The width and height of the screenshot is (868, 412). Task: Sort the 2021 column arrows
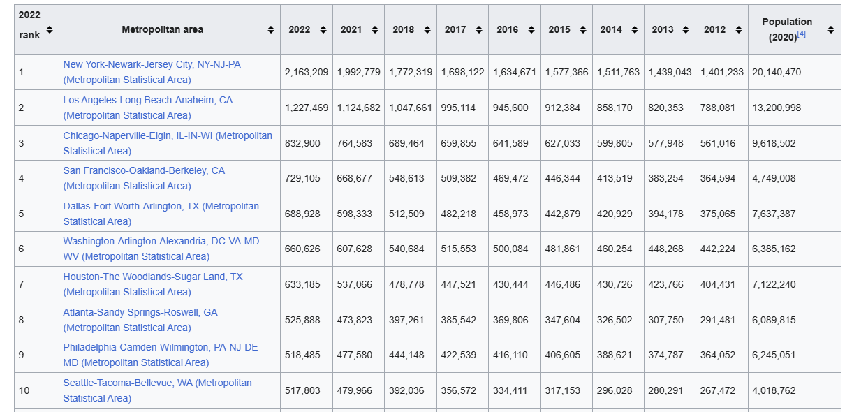point(375,30)
